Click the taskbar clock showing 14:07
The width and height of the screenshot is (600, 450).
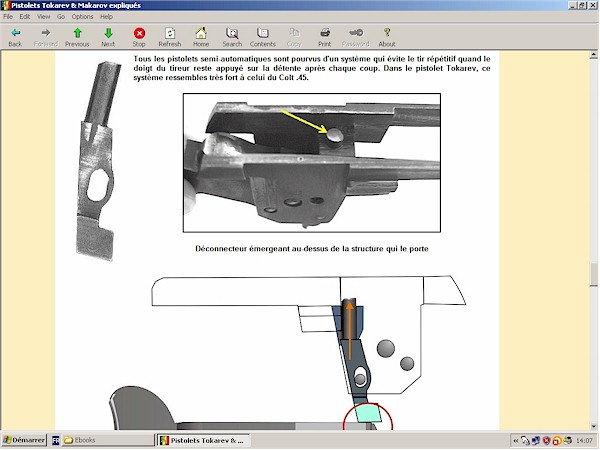pos(584,441)
